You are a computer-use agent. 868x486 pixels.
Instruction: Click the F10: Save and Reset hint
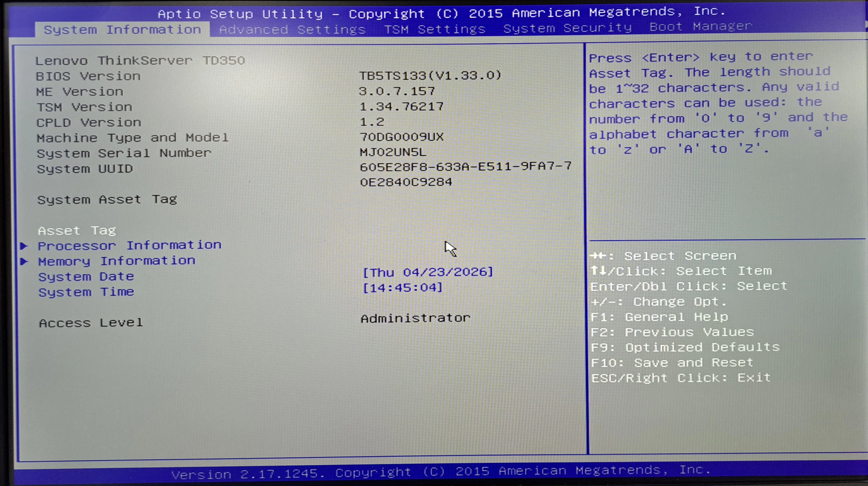[672, 363]
